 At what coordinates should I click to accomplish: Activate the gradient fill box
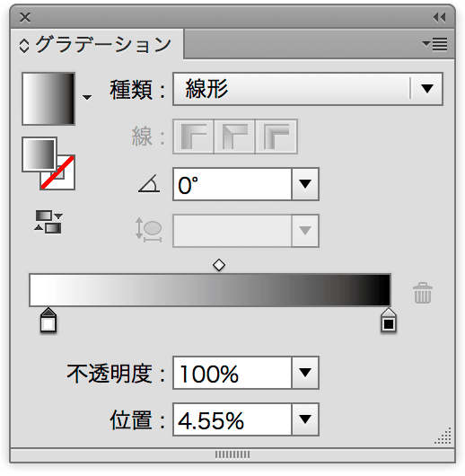click(x=39, y=154)
